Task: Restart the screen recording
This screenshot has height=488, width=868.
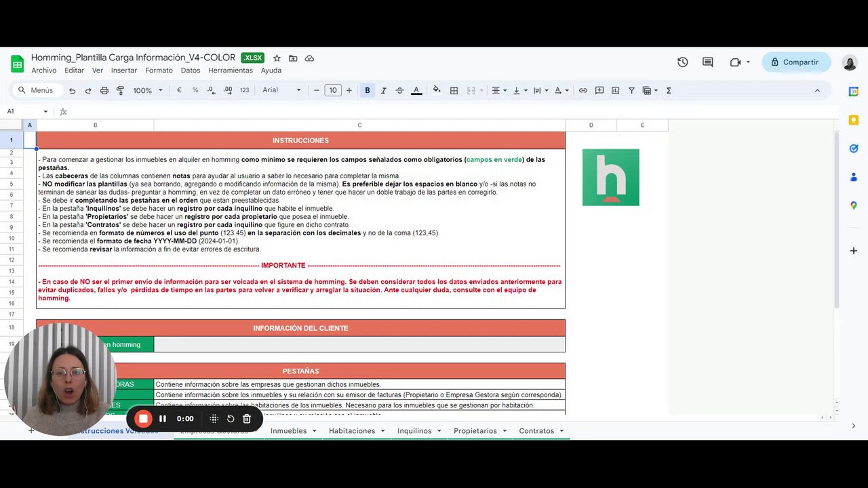Action: [x=231, y=419]
